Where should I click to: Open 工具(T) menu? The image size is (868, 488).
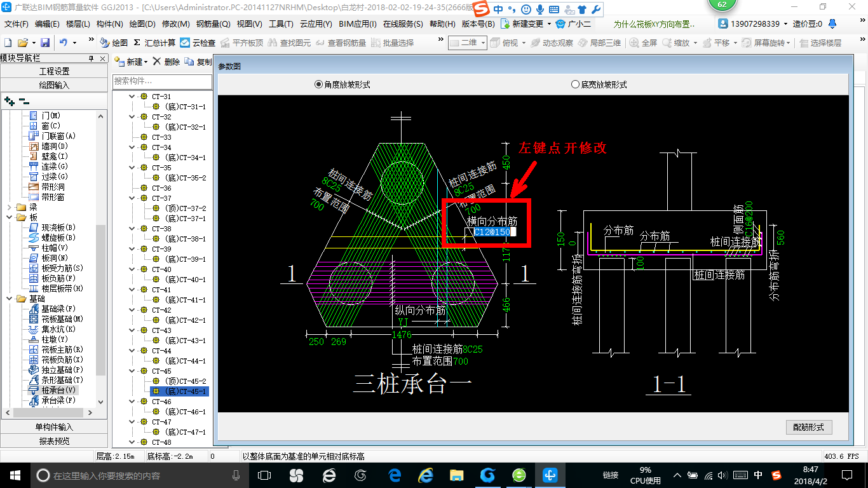click(281, 24)
